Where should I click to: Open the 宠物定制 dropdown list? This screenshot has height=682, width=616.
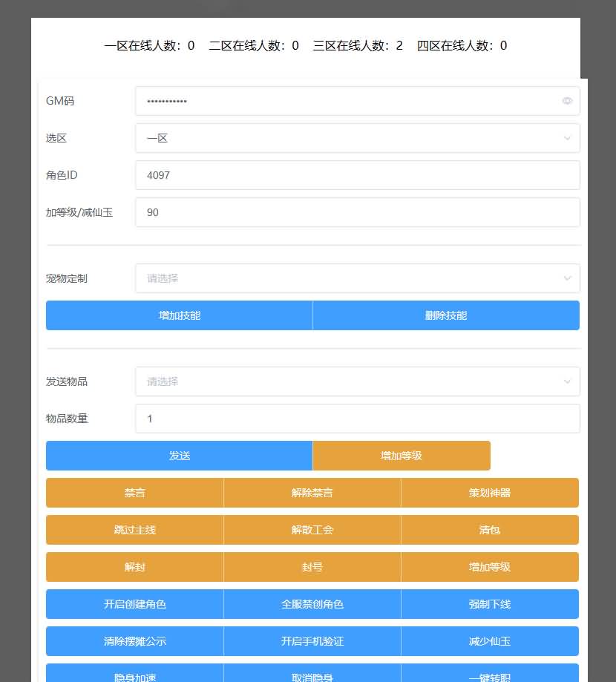(x=357, y=278)
